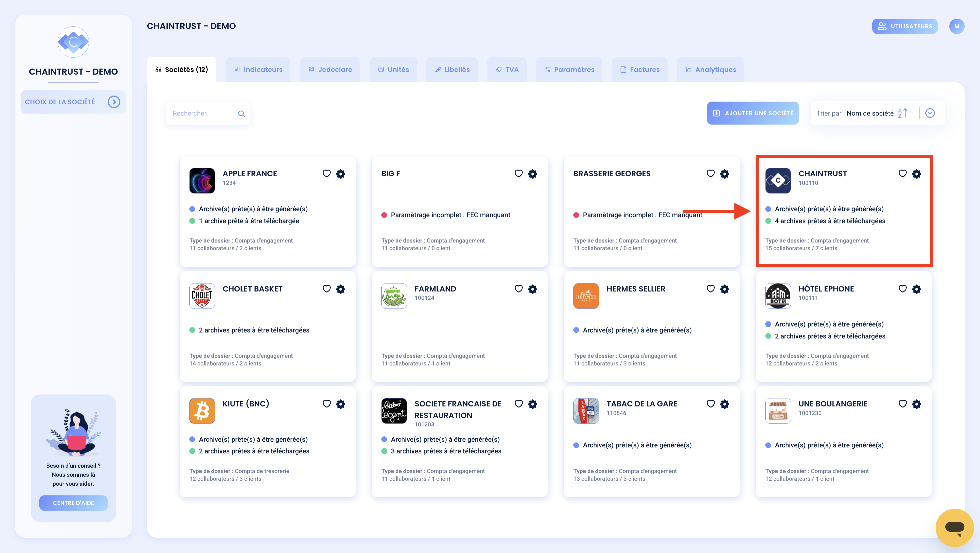
Task: Open settings gear for SOCIETE FRANCAISE DE RESTAURATION
Action: pos(533,404)
